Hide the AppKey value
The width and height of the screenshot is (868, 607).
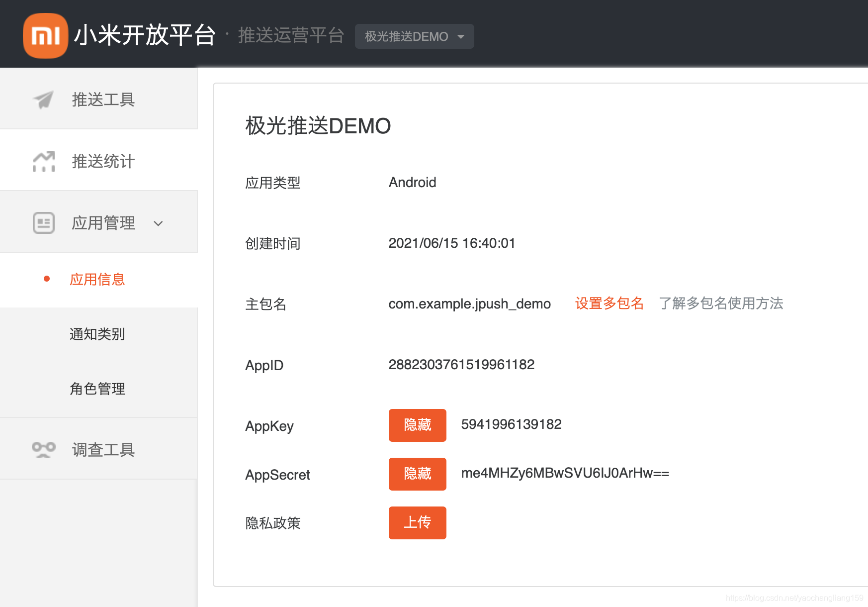pos(417,425)
